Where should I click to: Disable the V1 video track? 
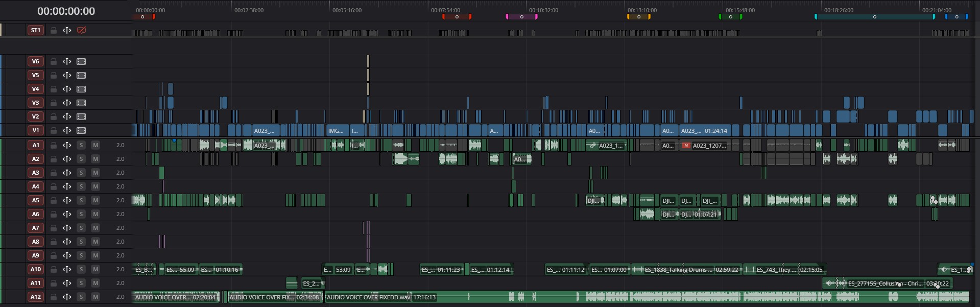pyautogui.click(x=81, y=130)
